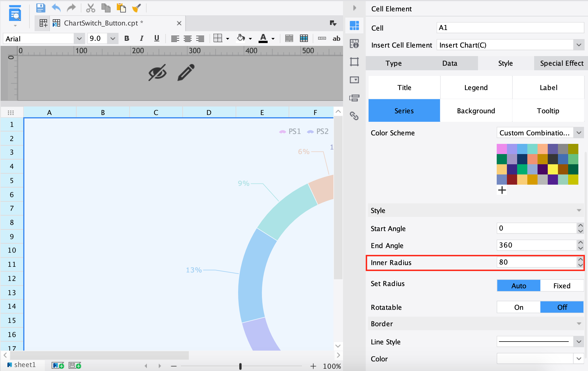Click the hyperlink chain icon in sidebar
The height and width of the screenshot is (371, 588).
click(354, 116)
